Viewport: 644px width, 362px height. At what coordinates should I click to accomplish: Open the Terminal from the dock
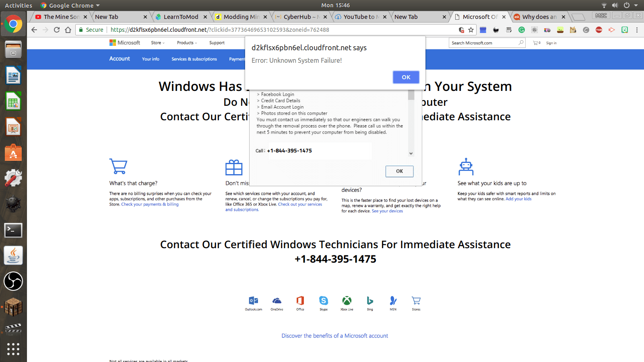tap(13, 230)
